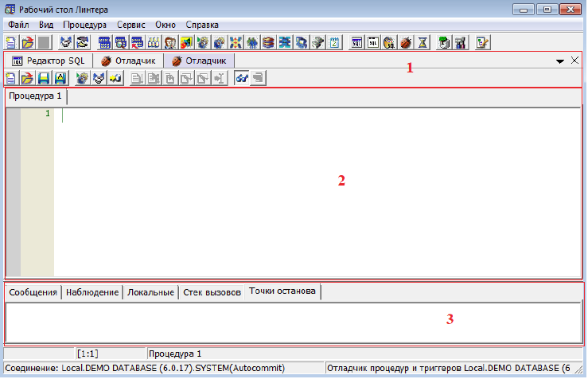Open the Сервис menu
The image size is (588, 379).
(x=130, y=25)
